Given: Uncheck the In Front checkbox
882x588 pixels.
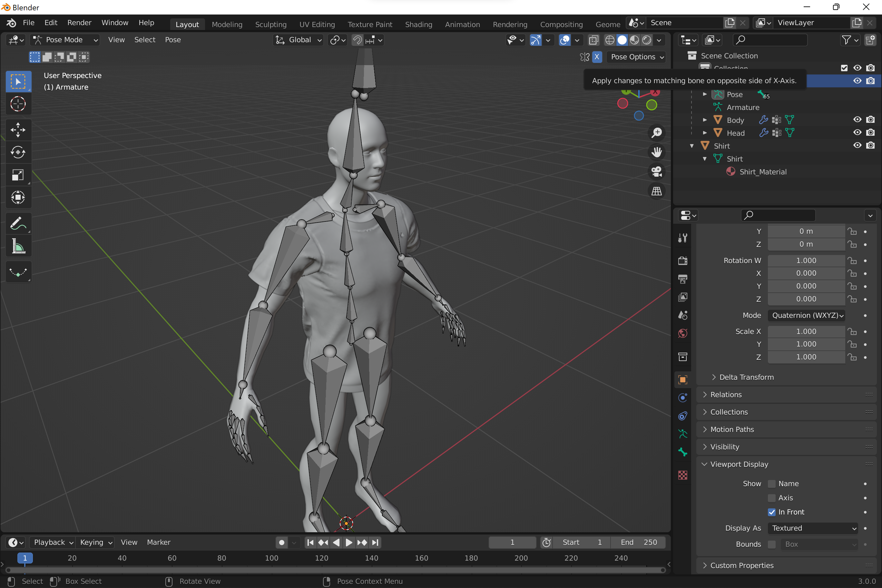Looking at the screenshot, I should tap(771, 512).
